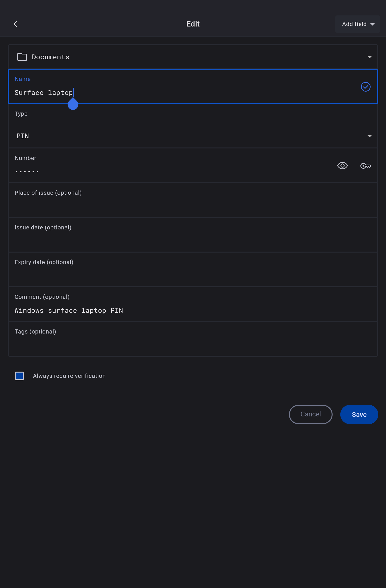Click the checkmark icon in Name field
The image size is (386, 588).
(365, 87)
